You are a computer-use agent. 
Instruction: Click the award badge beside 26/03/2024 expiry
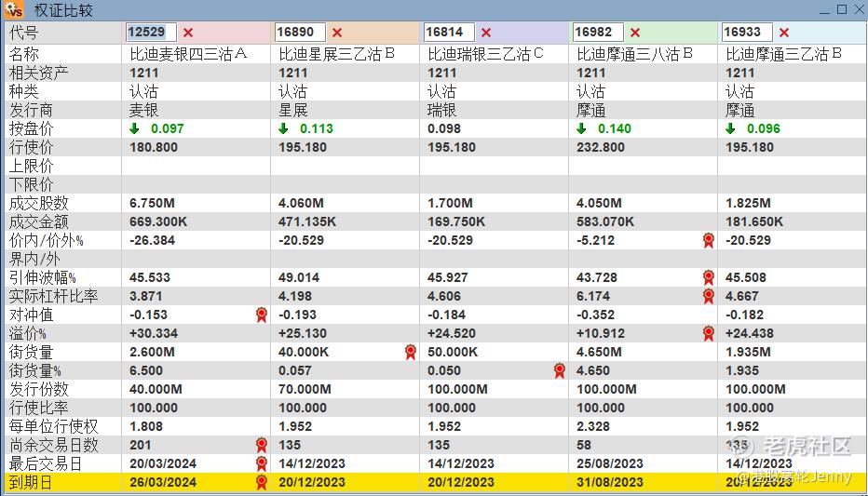262,482
